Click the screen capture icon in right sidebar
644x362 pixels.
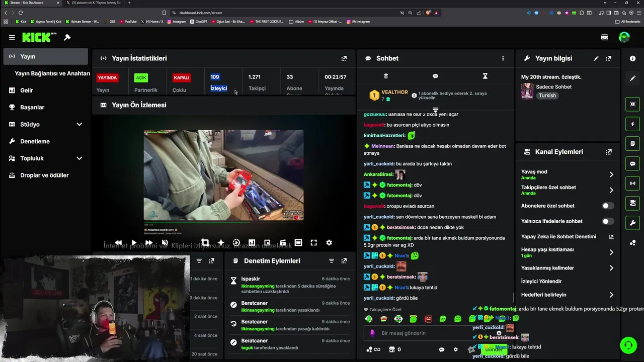[633, 104]
